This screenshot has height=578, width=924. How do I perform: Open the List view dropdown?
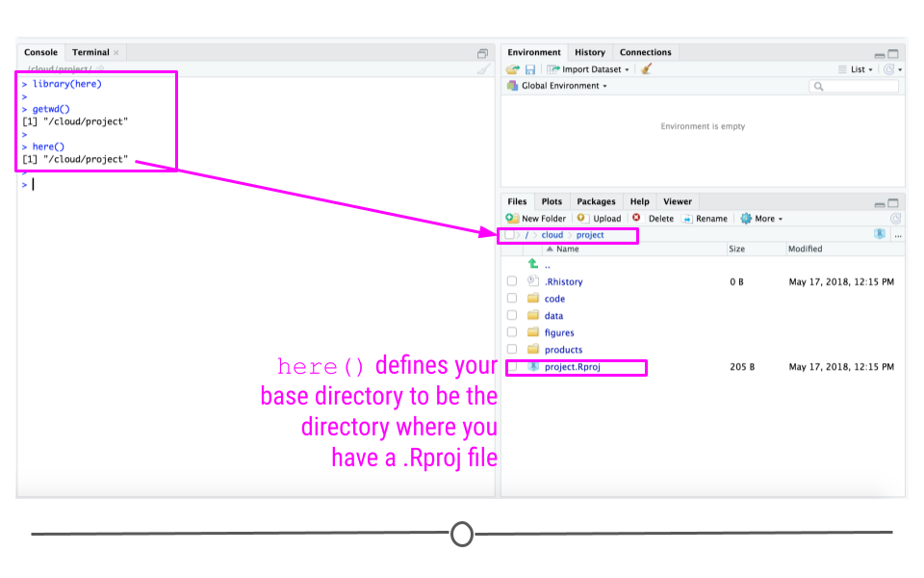pos(856,69)
